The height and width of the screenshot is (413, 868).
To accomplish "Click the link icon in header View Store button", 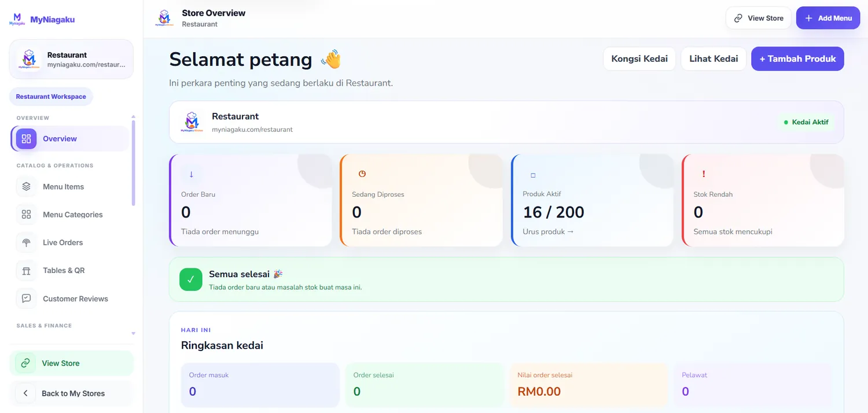I will click(738, 18).
